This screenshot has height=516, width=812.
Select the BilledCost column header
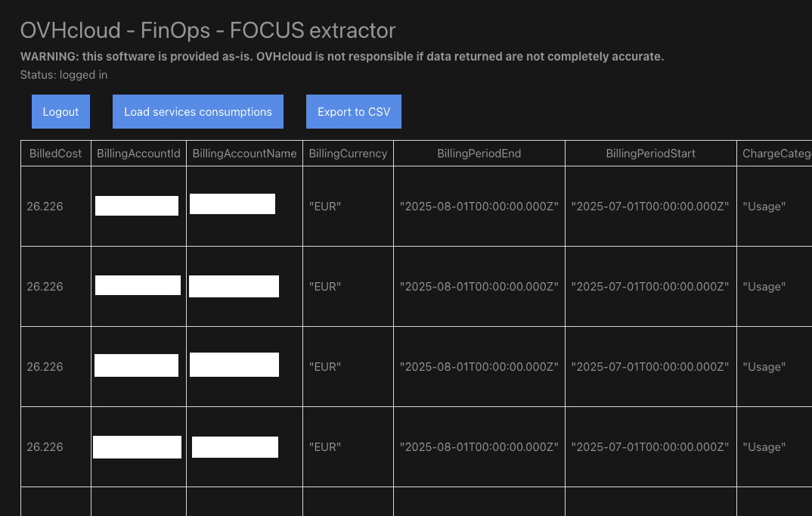[x=55, y=154]
